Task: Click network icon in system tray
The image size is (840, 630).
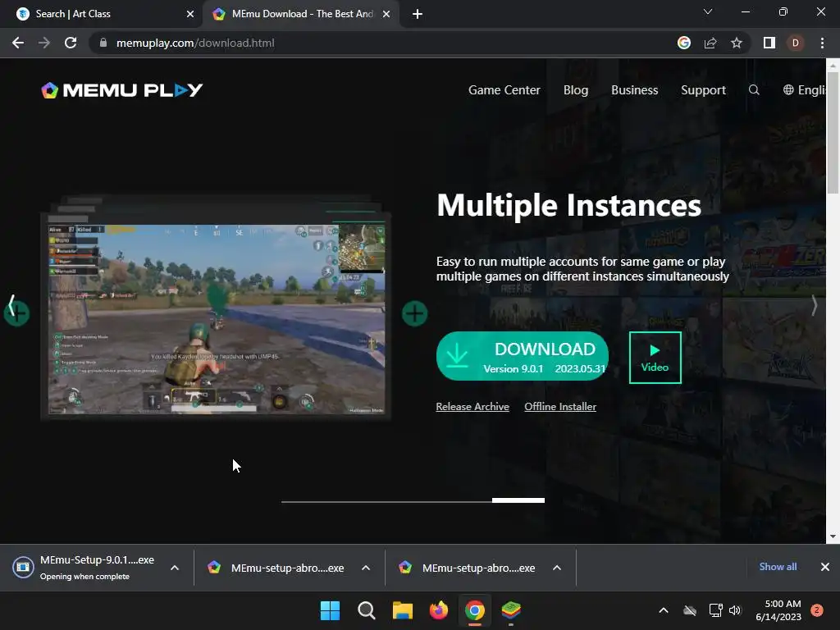Action: (715, 610)
